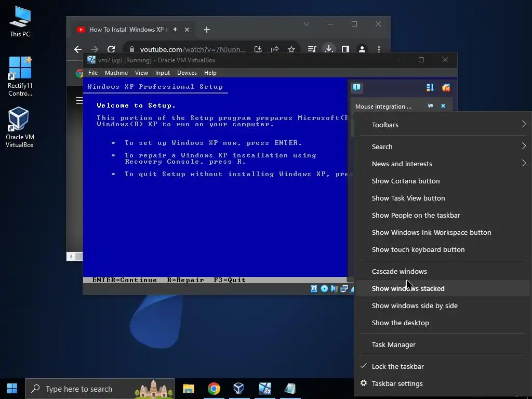The height and width of the screenshot is (399, 532).
Task: Click the Chrome horizontal scrollbar left arrow
Action: [71, 257]
